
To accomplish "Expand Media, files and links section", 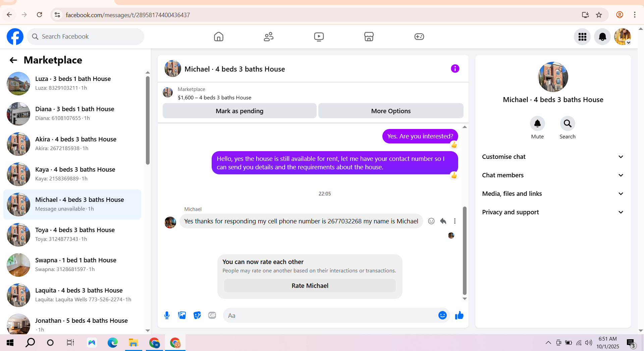I will 553,194.
